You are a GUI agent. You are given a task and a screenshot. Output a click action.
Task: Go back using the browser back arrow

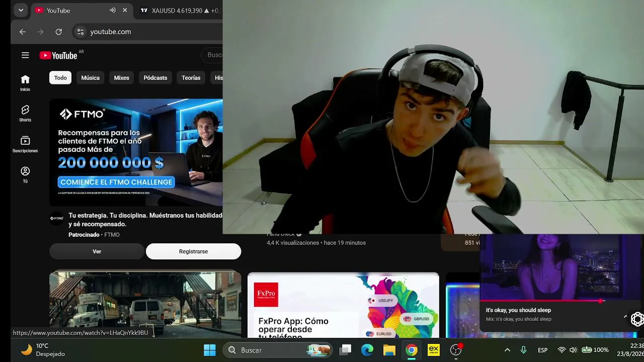click(23, 32)
